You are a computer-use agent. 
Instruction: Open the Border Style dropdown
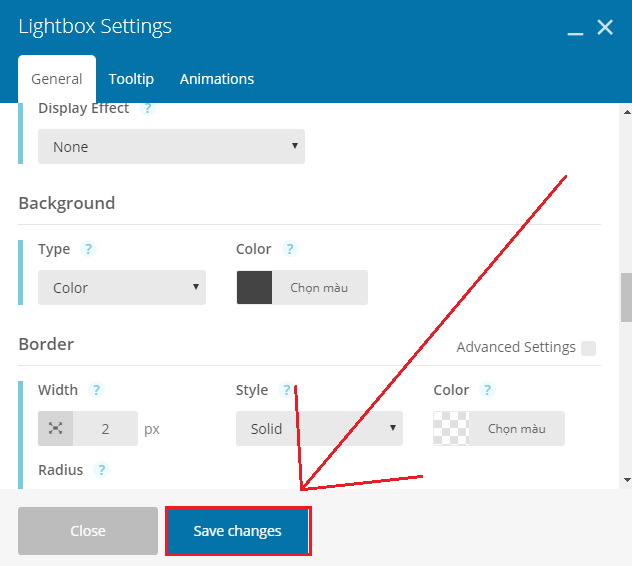319,429
